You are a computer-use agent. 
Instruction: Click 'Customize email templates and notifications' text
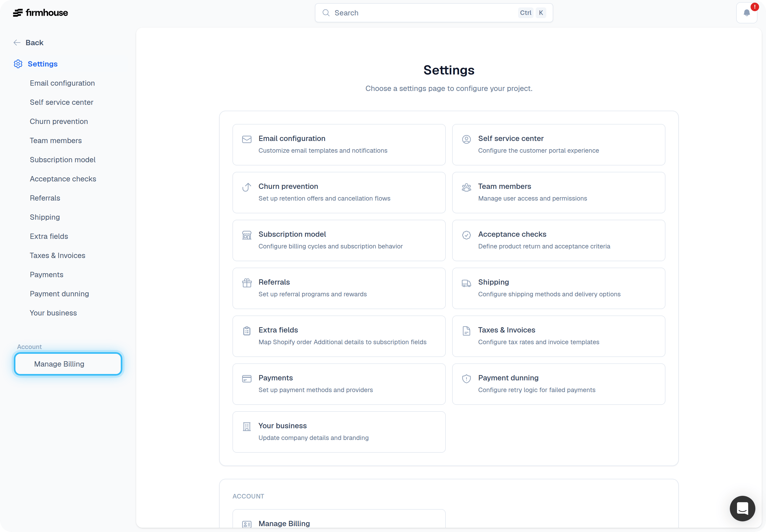click(x=323, y=150)
